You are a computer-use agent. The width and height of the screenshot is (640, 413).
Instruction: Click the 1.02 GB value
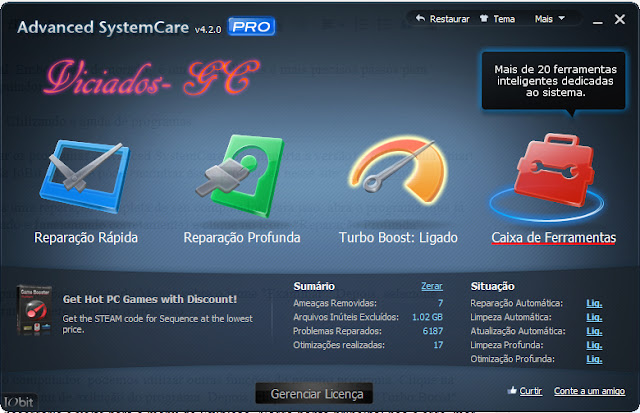point(427,317)
